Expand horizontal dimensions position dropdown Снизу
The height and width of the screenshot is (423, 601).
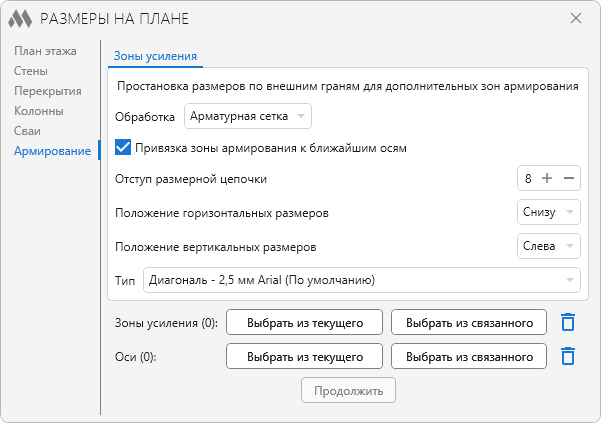point(548,212)
